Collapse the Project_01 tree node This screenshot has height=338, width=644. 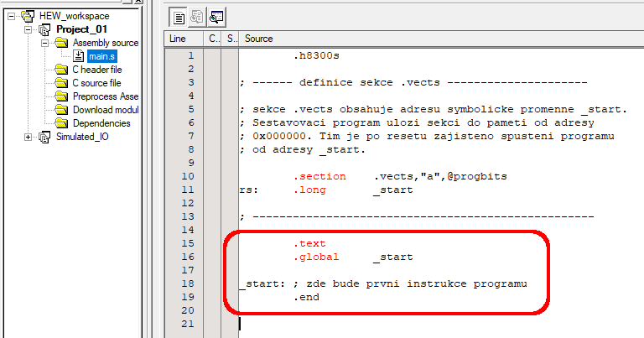point(29,29)
